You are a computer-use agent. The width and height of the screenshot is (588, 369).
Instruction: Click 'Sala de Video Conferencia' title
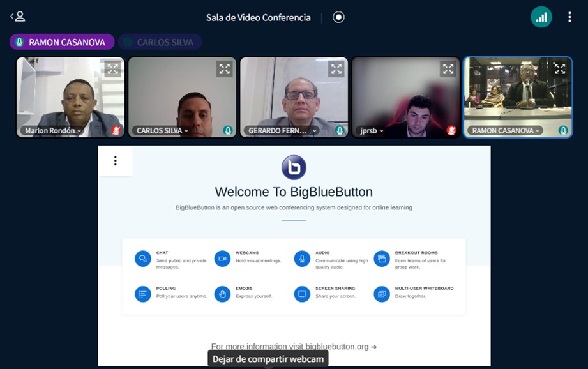click(259, 18)
